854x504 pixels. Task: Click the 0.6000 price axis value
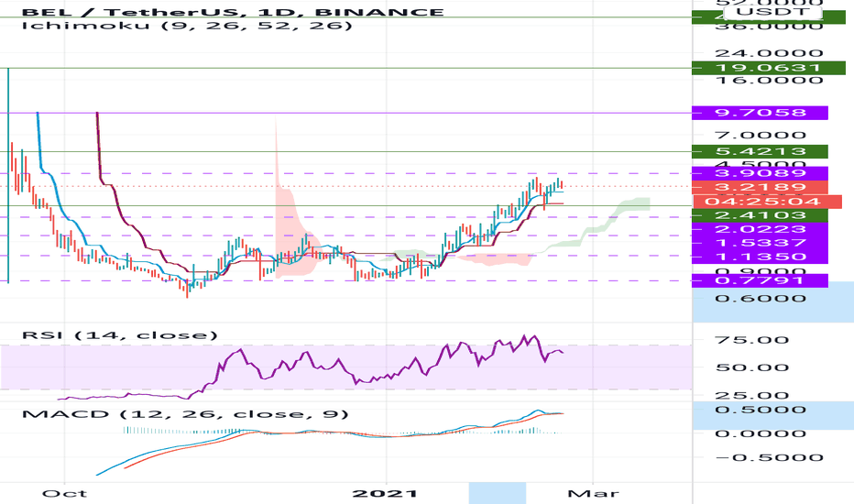(760, 299)
